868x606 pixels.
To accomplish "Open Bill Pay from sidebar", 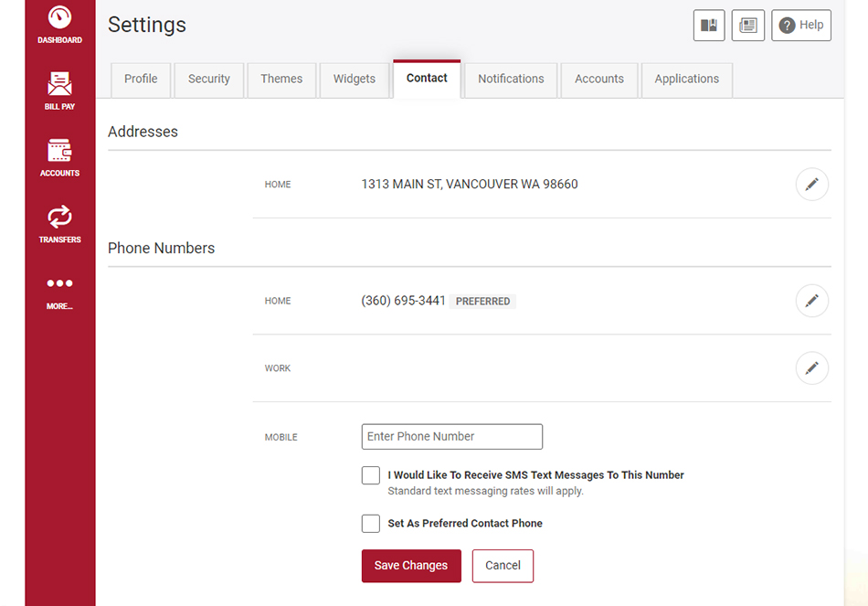I will (59, 90).
